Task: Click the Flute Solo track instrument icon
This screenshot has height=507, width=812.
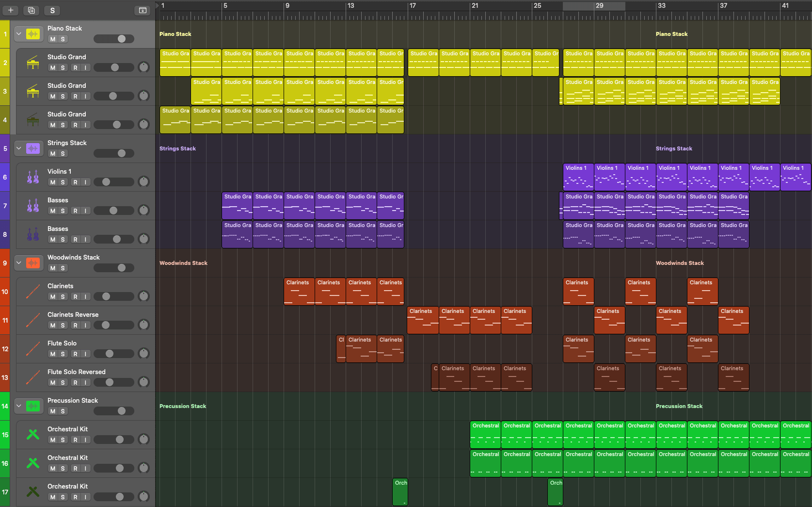Action: [33, 349]
